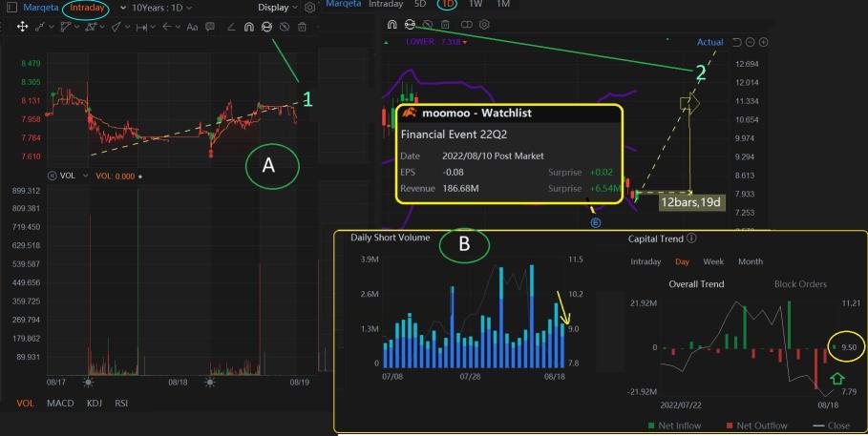Select the trend line drawing tool
The height and width of the screenshot is (436, 868).
pyautogui.click(x=40, y=27)
